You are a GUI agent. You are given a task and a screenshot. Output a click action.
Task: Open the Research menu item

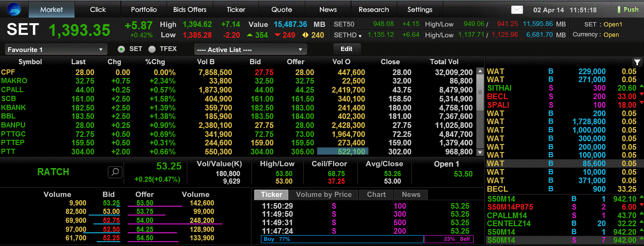coord(374,9)
